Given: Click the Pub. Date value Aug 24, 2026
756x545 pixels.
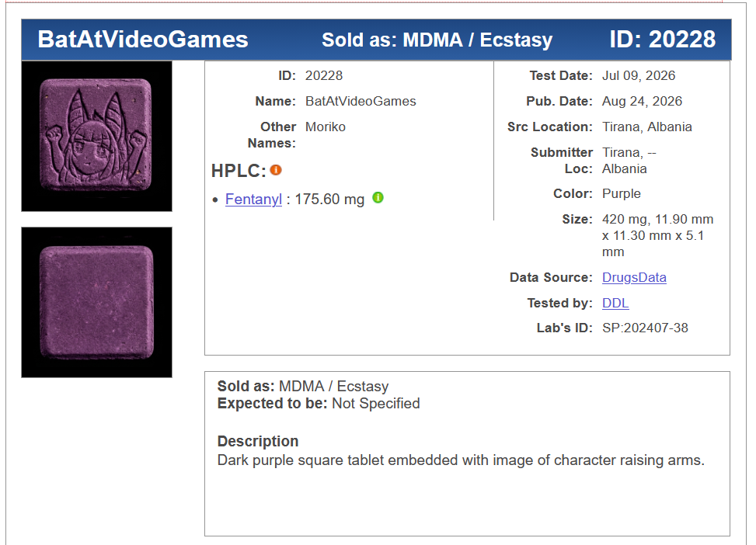Looking at the screenshot, I should [643, 101].
